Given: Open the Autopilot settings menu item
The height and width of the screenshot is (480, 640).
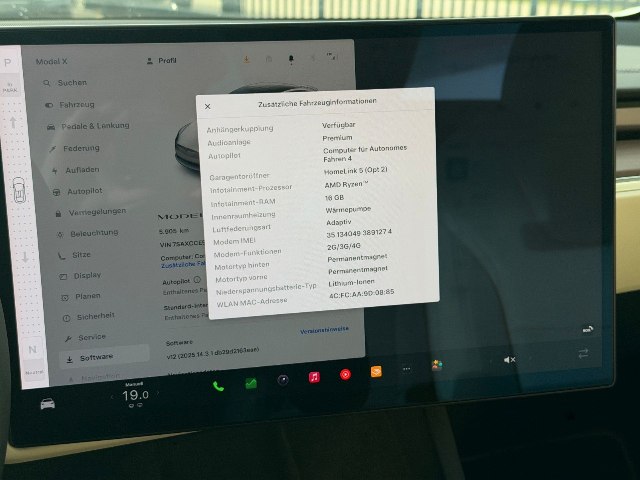Looking at the screenshot, I should [78, 191].
